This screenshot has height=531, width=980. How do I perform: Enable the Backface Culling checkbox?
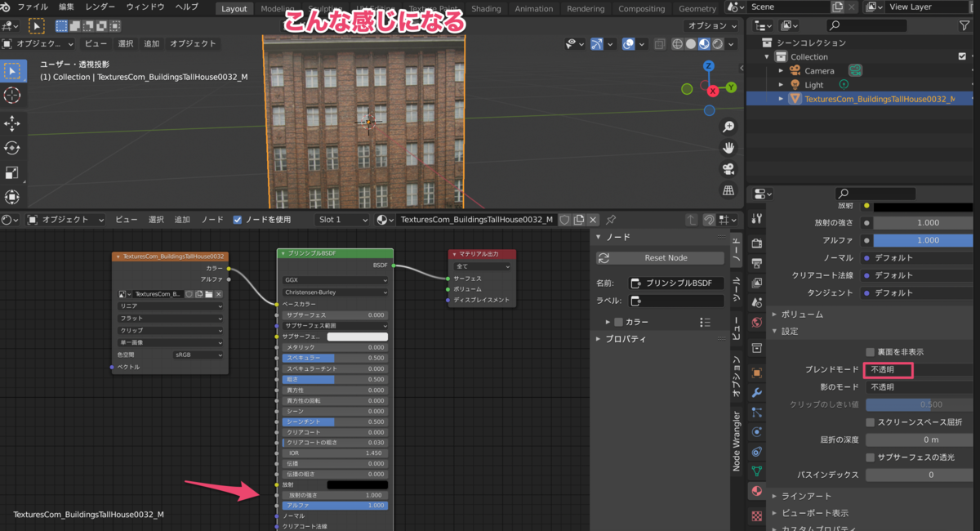coord(871,352)
